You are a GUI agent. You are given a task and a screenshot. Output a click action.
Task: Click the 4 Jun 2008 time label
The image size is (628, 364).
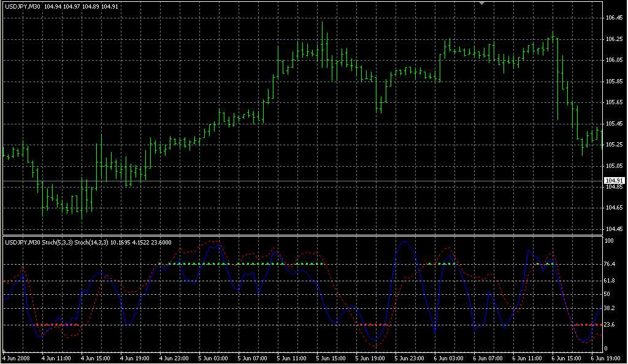17,358
